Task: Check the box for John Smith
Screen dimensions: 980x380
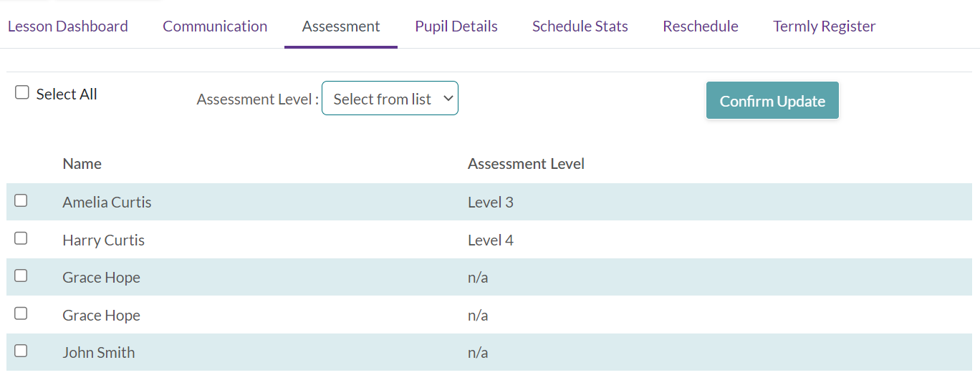Action: tap(21, 351)
